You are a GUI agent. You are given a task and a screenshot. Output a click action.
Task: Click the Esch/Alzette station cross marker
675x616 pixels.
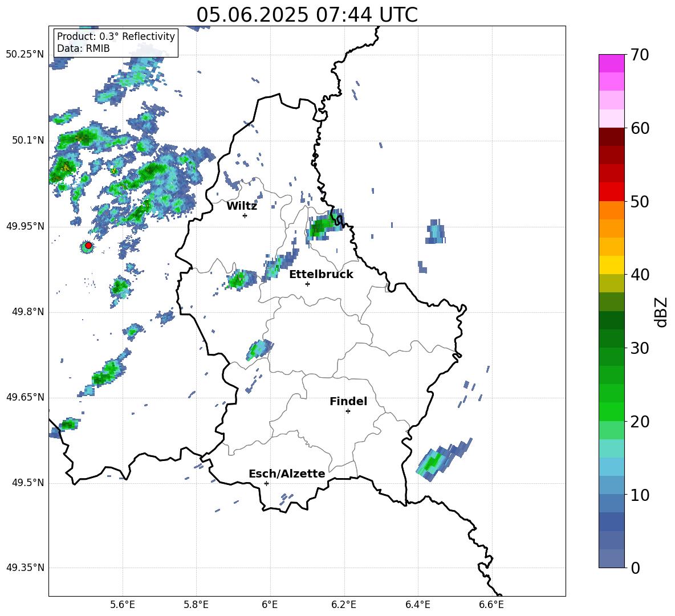pos(266,483)
